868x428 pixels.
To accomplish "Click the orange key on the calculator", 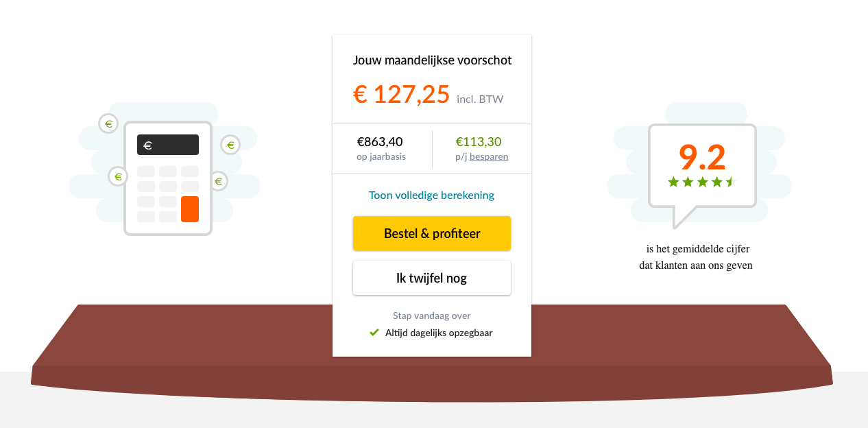I will click(x=190, y=209).
